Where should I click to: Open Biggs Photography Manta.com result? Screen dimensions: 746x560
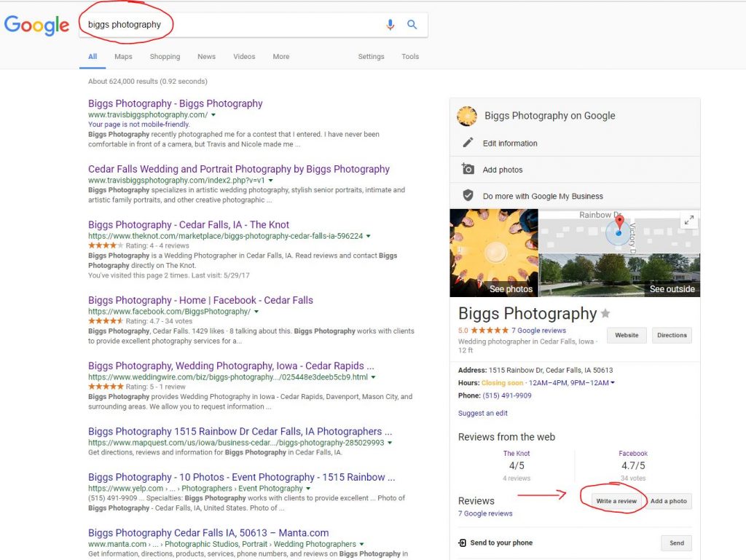click(208, 533)
